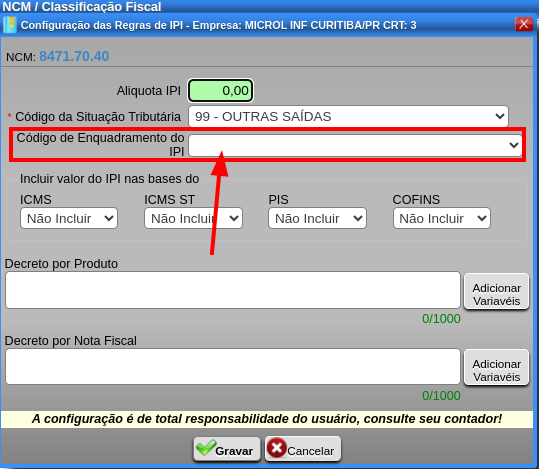The width and height of the screenshot is (539, 469).
Task: Open the ICMS Não Incluir dropdown
Action: 69,218
